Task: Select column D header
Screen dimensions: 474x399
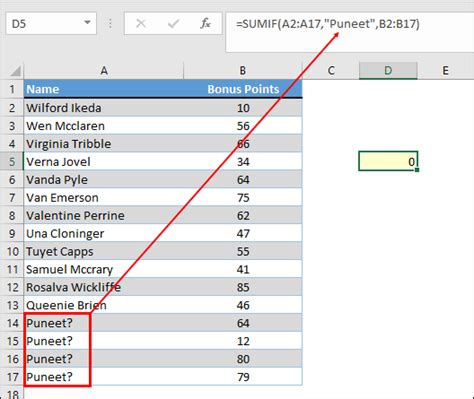Action: (x=388, y=71)
